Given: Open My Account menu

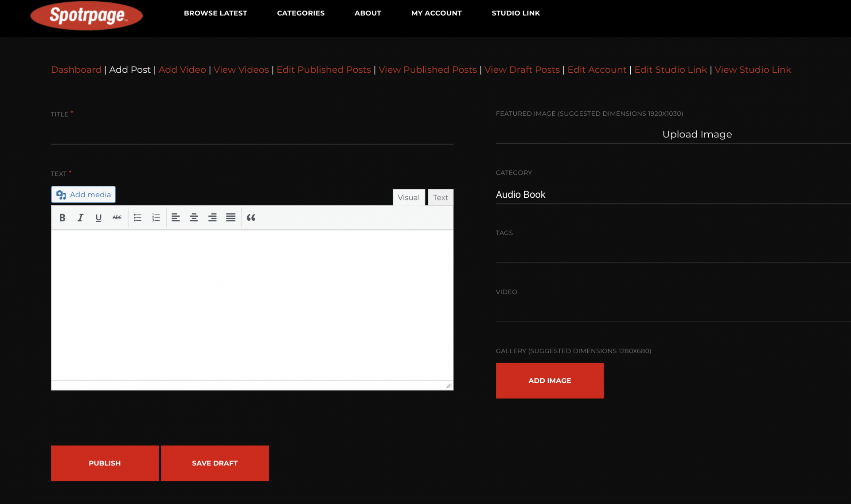Looking at the screenshot, I should coord(436,13).
